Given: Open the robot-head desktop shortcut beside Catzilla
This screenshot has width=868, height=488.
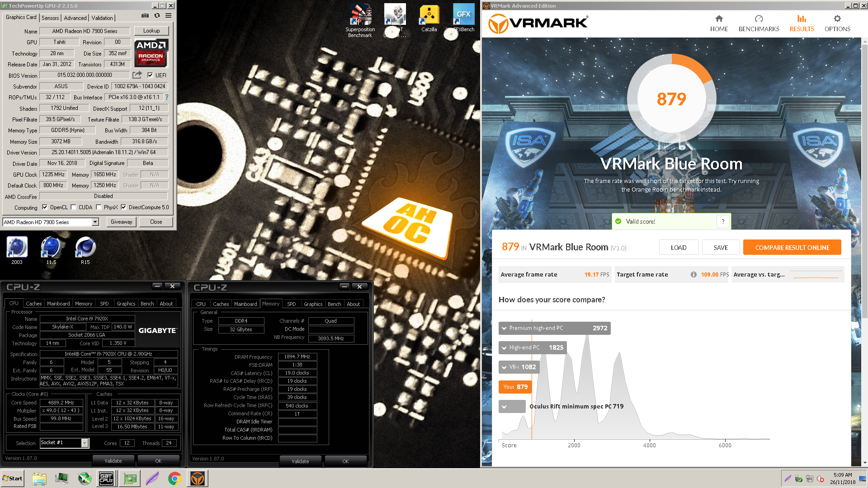Looking at the screenshot, I should [395, 20].
